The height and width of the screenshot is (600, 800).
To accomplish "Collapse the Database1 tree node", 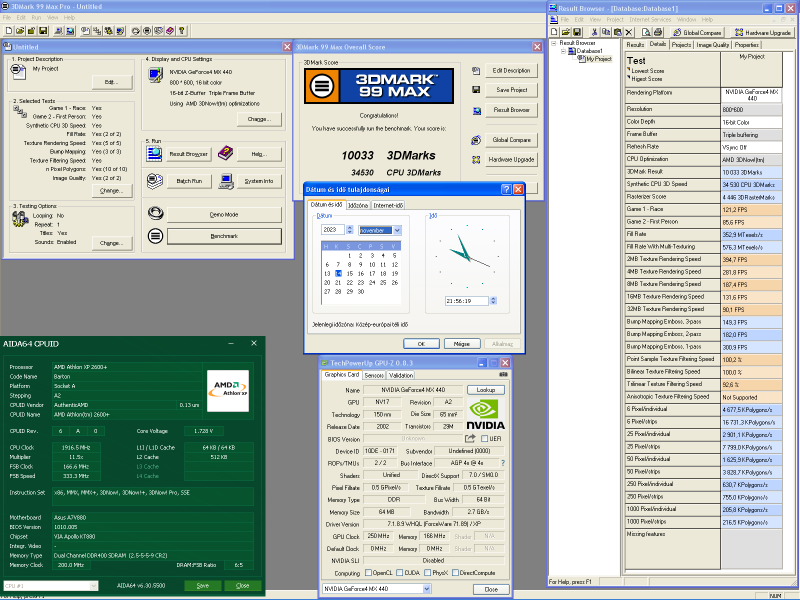I will [564, 51].
